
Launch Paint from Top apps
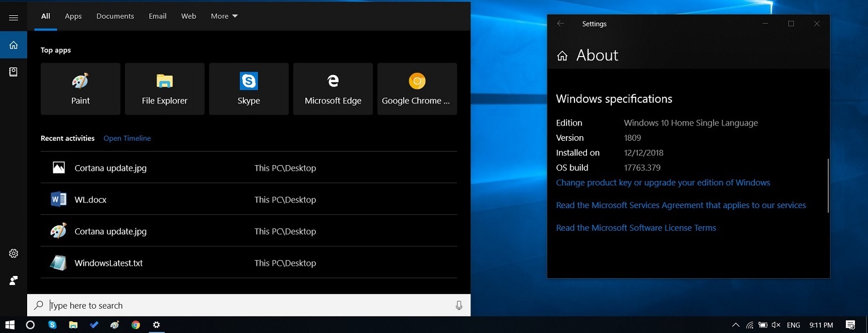pos(80,89)
